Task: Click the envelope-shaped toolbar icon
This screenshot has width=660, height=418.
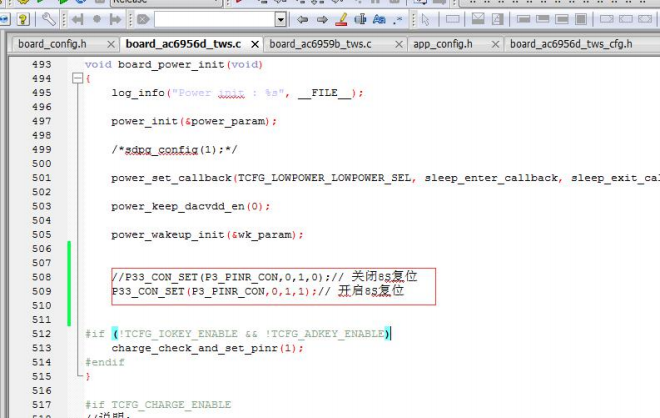Action: click(478, 19)
